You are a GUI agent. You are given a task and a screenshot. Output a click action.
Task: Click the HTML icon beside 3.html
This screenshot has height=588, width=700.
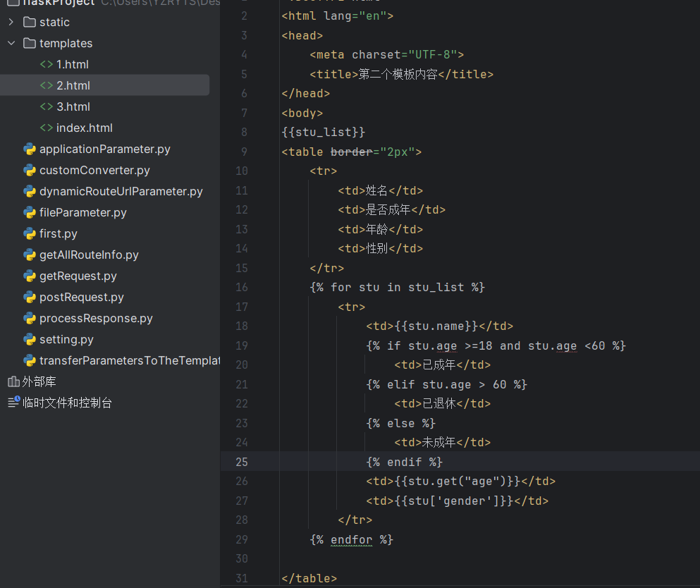pos(47,106)
